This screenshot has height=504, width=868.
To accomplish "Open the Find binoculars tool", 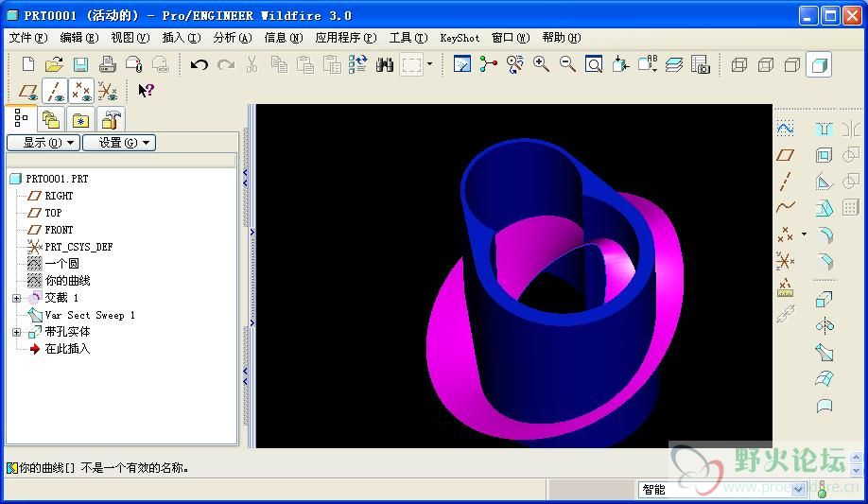I will pos(384,65).
